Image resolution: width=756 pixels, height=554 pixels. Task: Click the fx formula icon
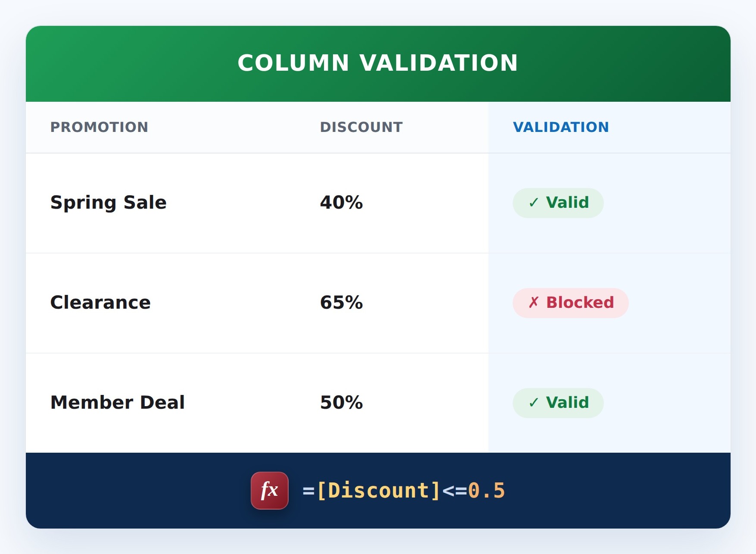point(270,491)
